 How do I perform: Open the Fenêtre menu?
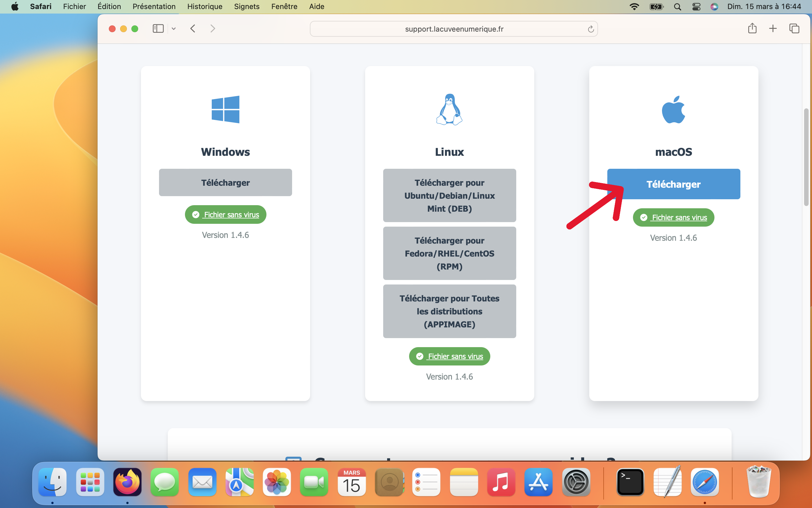284,6
